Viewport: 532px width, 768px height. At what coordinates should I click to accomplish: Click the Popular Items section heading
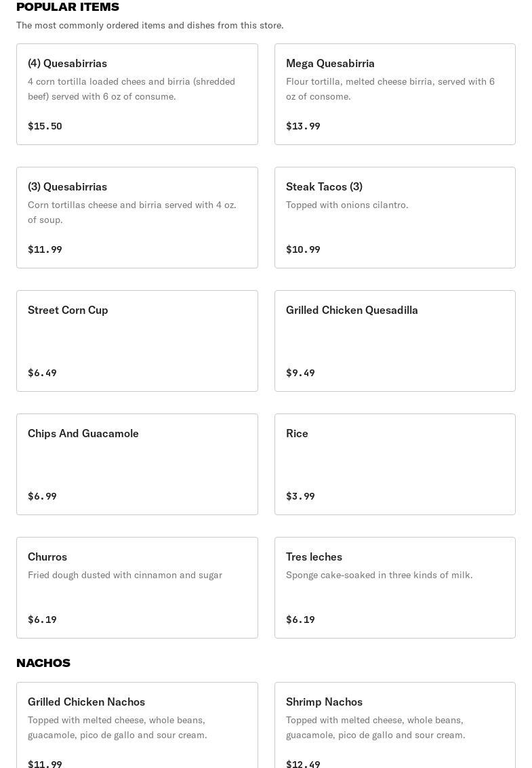68,7
